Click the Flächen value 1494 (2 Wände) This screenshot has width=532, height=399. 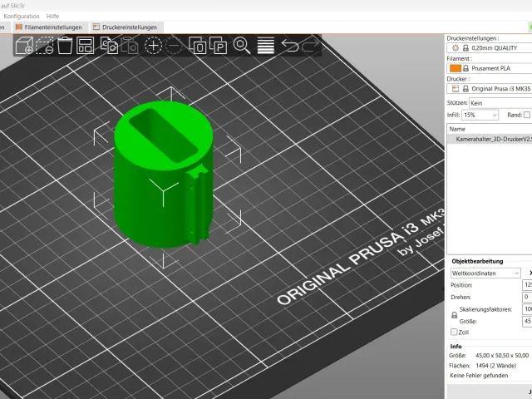(496, 366)
